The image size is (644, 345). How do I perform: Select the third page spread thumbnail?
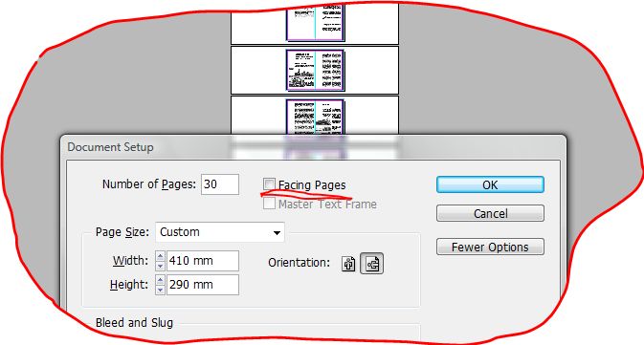click(315, 116)
